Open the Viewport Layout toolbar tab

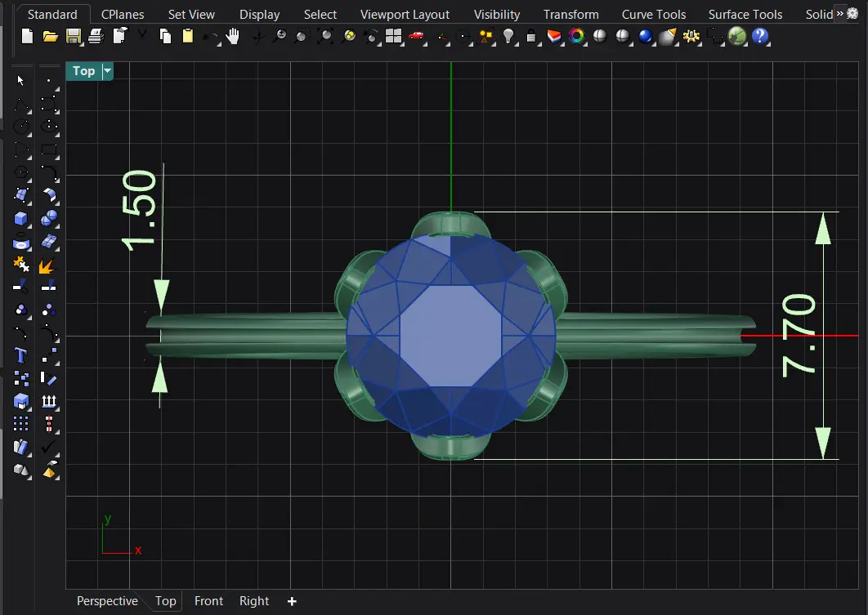pos(405,15)
